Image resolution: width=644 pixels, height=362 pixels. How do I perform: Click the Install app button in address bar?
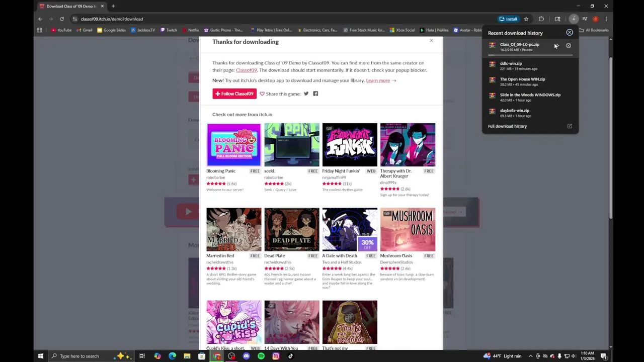coord(508,19)
